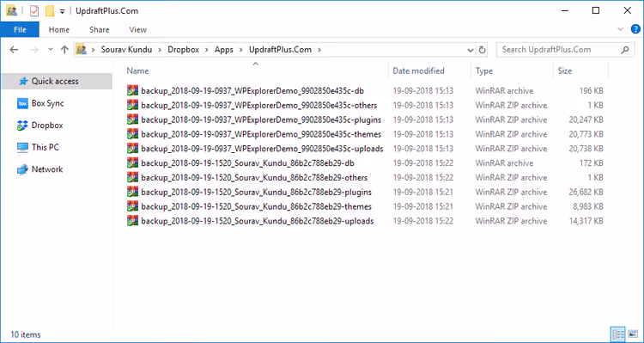Go forward with the Forward arrow
Screen dimensions: 644x343
pos(35,50)
